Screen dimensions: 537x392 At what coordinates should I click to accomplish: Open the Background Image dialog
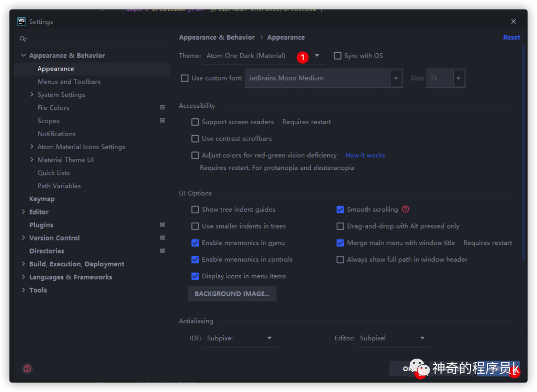pos(232,293)
